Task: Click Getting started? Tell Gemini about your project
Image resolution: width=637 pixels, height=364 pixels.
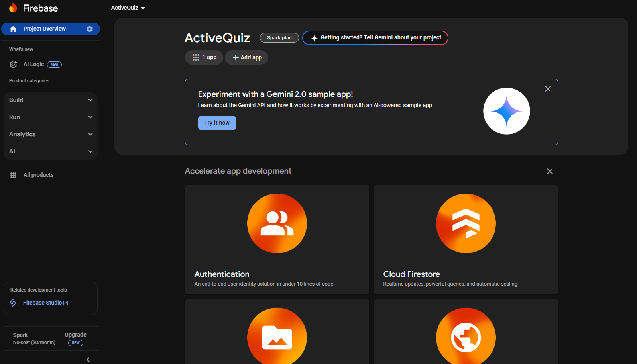Action: [x=375, y=38]
